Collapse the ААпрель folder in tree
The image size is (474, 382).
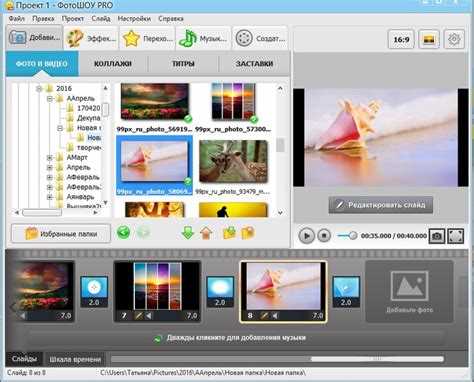coord(50,98)
